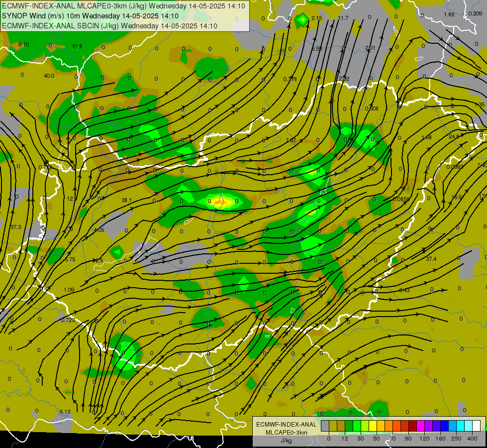Click the SBCIN title line
Viewport: 487px width, 448px height.
click(109, 26)
